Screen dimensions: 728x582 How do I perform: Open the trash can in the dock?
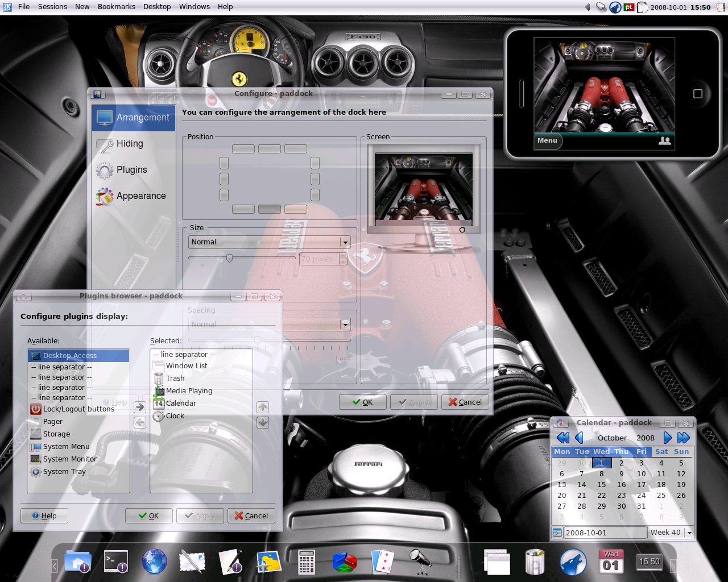[x=535, y=562]
